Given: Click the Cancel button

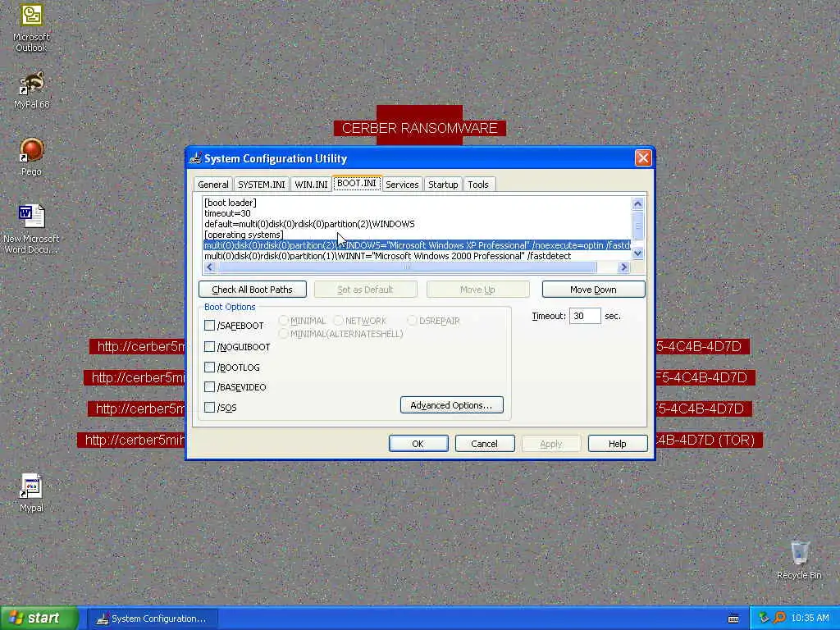Looking at the screenshot, I should (484, 444).
